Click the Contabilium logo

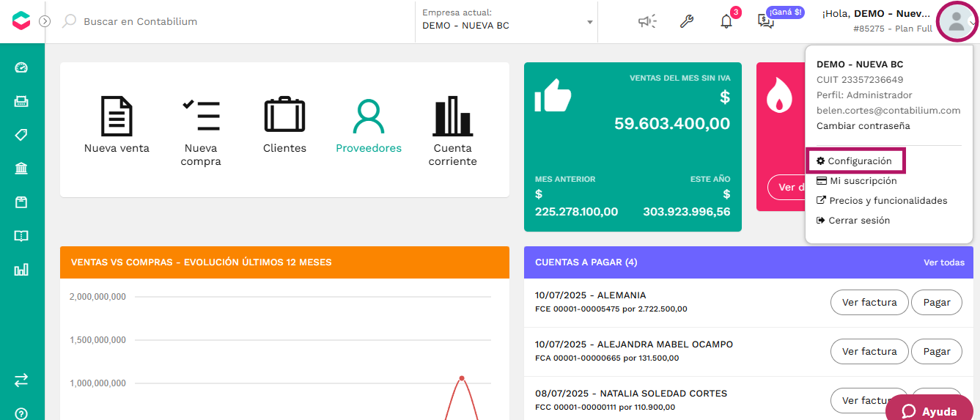pos(21,21)
